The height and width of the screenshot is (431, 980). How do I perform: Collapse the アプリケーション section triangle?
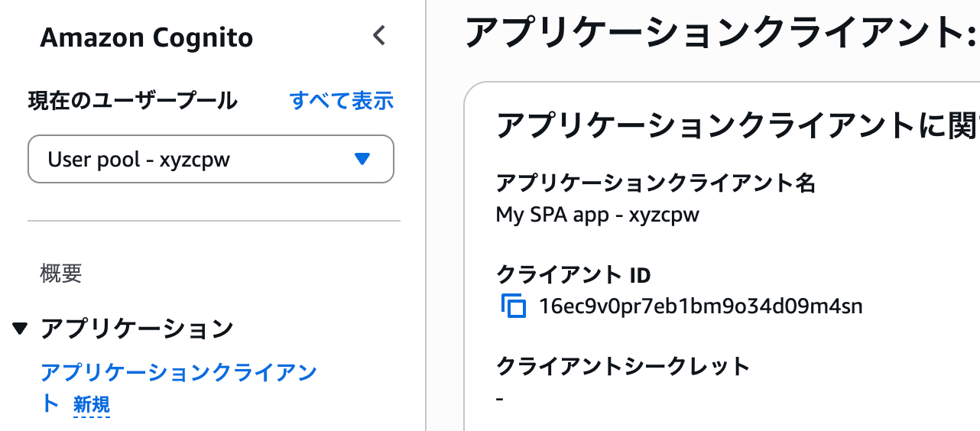tap(21, 329)
